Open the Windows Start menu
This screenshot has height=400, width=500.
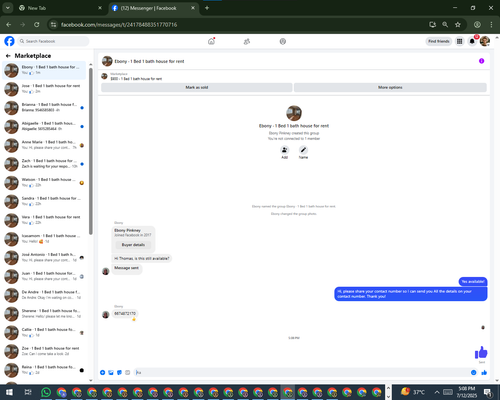[9, 392]
